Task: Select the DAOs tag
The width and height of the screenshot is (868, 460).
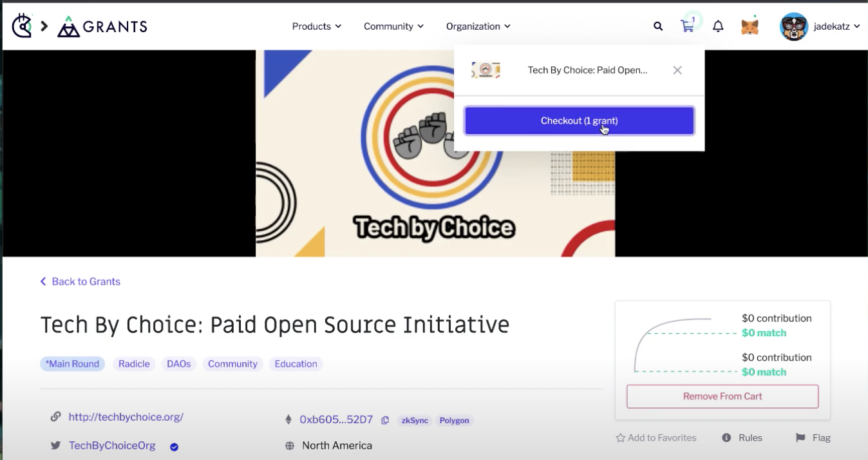Action: click(x=179, y=364)
